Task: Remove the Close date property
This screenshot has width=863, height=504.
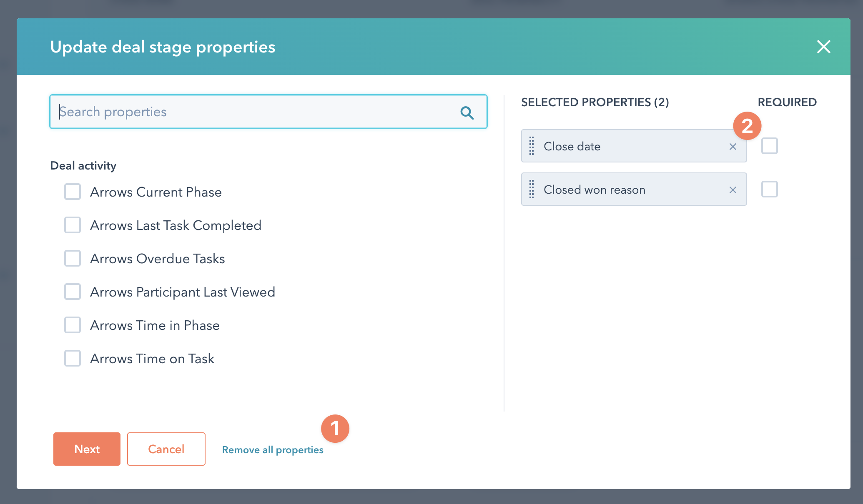Action: tap(733, 147)
